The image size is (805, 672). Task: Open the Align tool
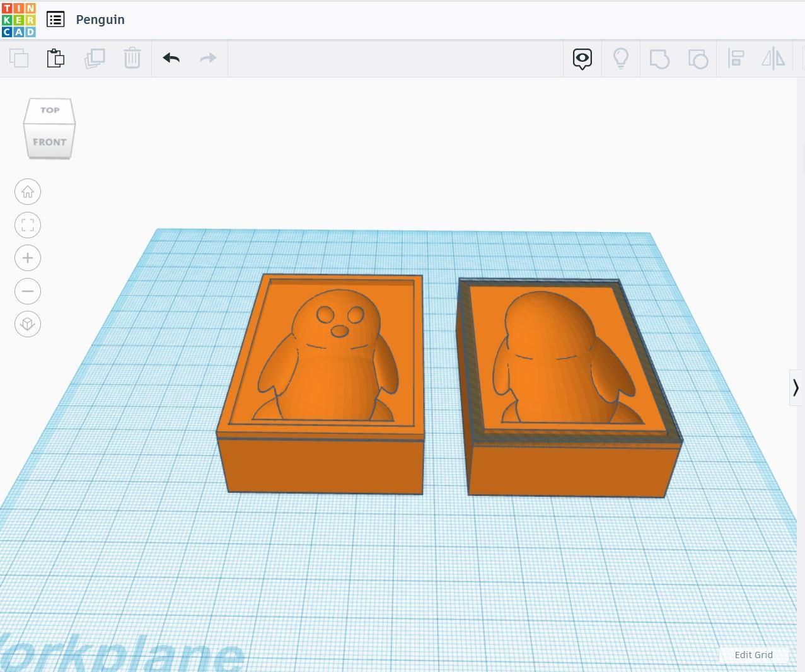736,58
